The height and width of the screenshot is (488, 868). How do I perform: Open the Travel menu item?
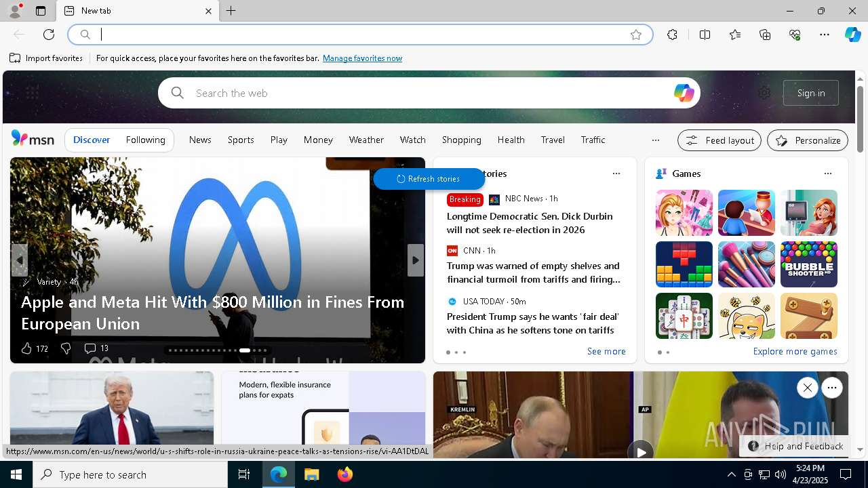pos(553,140)
